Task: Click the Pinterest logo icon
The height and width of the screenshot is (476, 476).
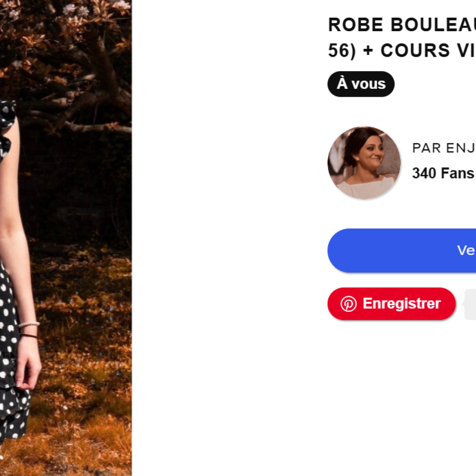Action: pyautogui.click(x=348, y=304)
